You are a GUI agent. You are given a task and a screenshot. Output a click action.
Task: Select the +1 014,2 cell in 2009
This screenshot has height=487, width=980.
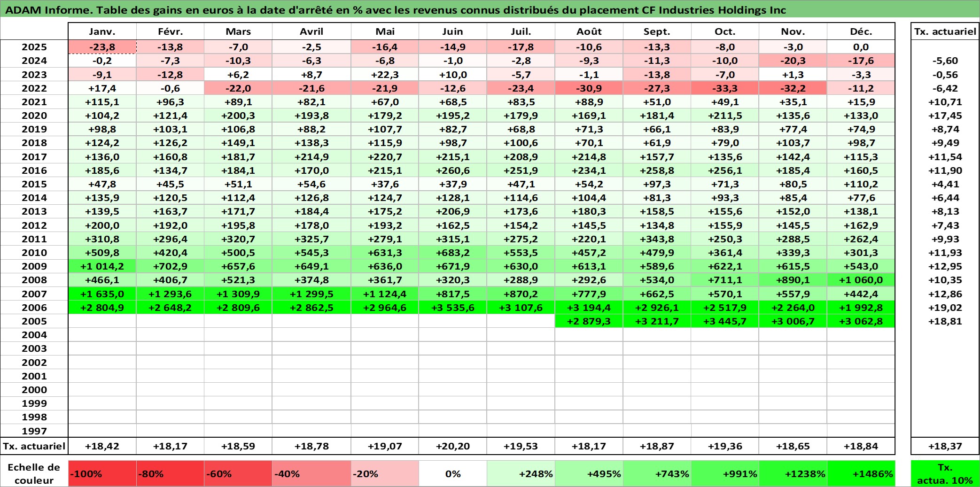pos(102,266)
